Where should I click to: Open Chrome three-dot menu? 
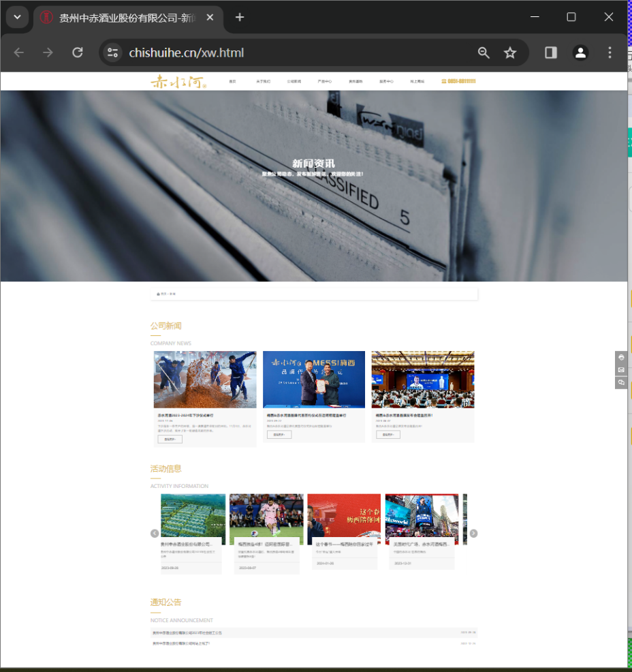point(610,52)
